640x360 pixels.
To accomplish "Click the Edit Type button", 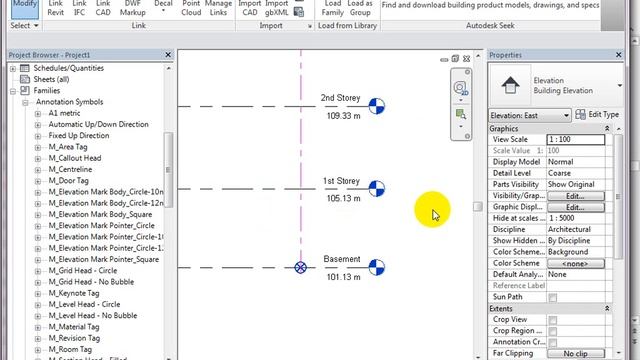I will tap(597, 115).
